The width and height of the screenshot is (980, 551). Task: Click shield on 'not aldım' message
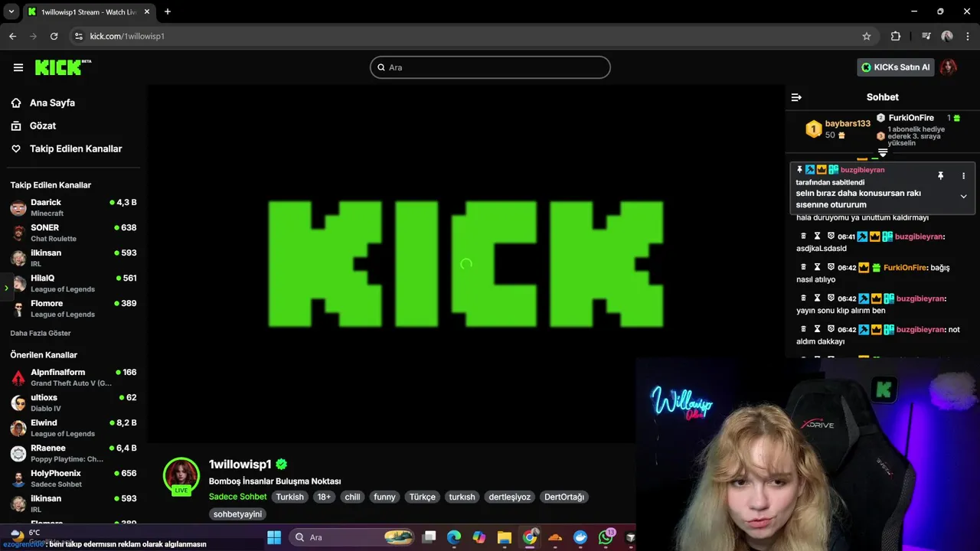[831, 329]
